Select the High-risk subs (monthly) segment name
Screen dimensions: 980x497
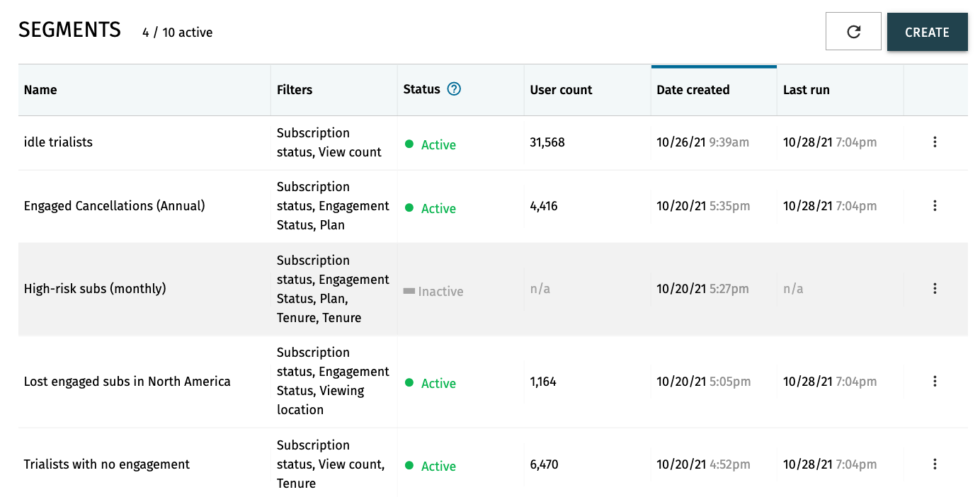pyautogui.click(x=95, y=289)
